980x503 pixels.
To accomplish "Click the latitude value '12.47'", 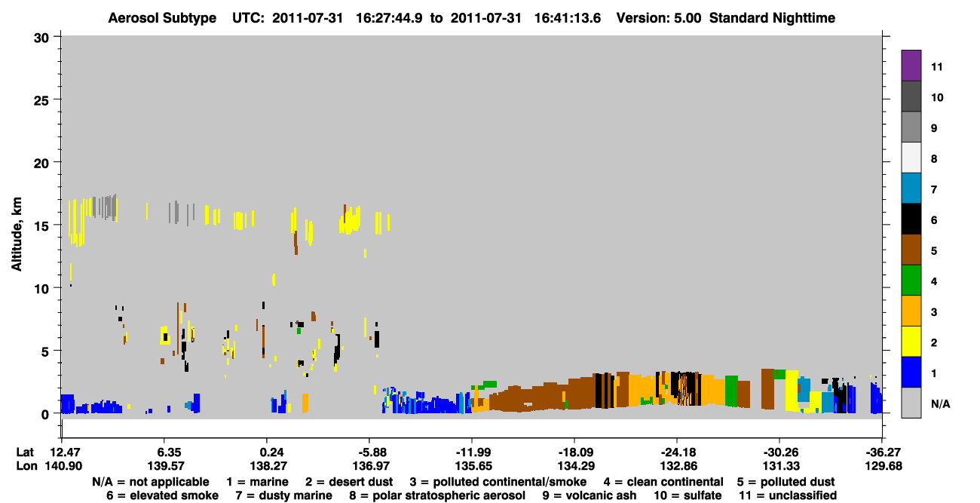I will coord(65,452).
